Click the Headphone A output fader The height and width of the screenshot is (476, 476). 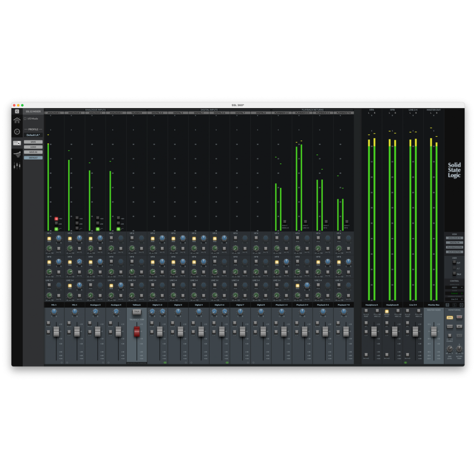(374, 331)
